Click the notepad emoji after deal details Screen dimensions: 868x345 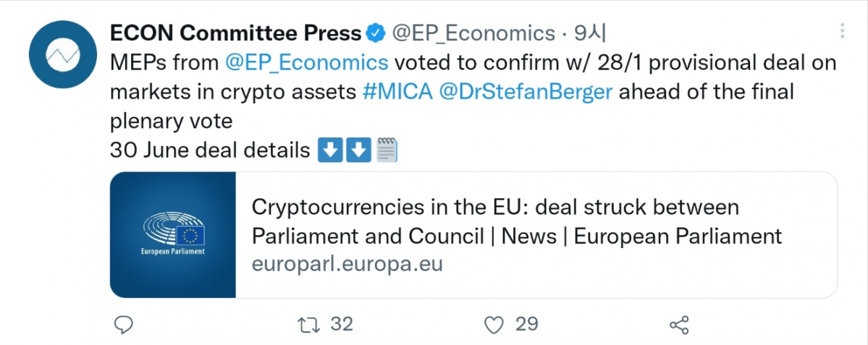[x=387, y=150]
